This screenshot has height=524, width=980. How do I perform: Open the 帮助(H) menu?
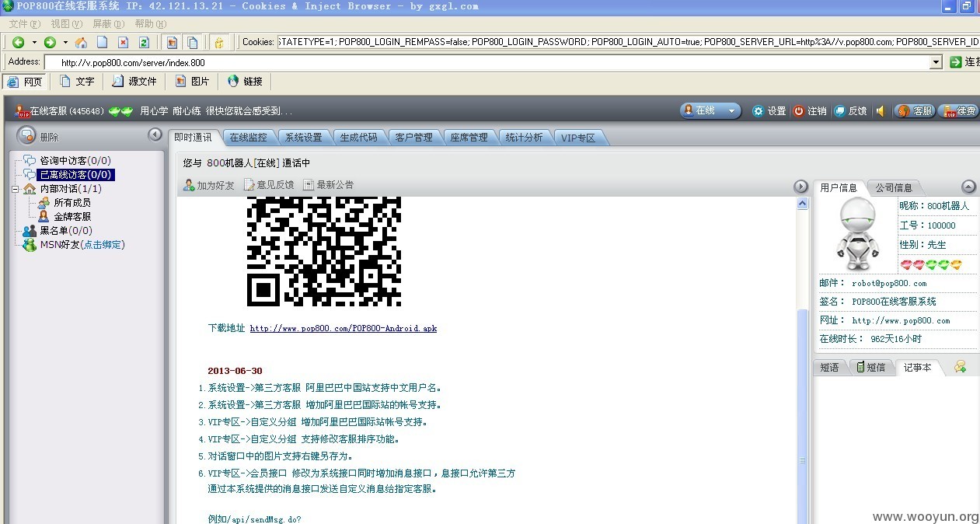click(x=150, y=23)
